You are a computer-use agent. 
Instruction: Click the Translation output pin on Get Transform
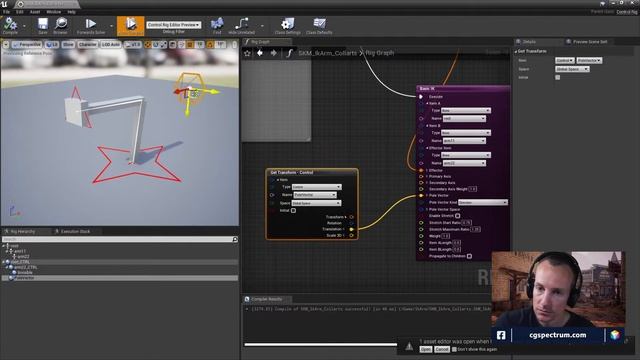(x=351, y=229)
